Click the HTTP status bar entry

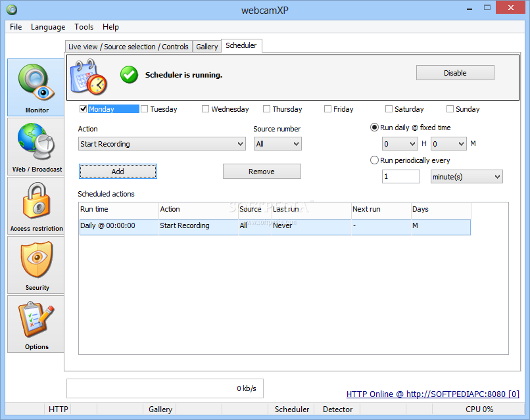(58, 409)
